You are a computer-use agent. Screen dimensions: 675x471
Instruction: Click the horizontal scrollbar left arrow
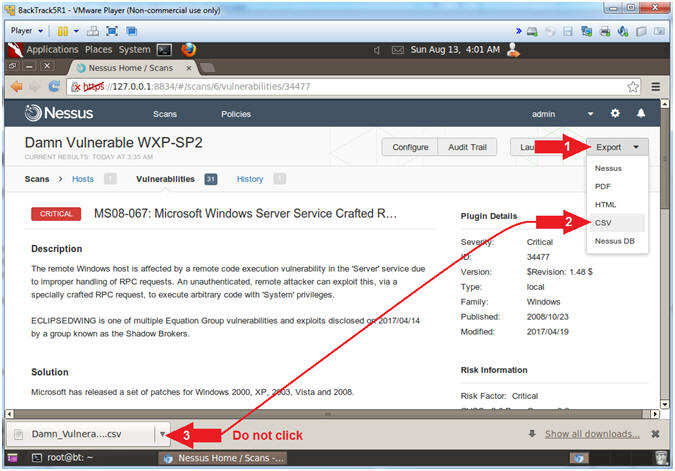point(9,414)
